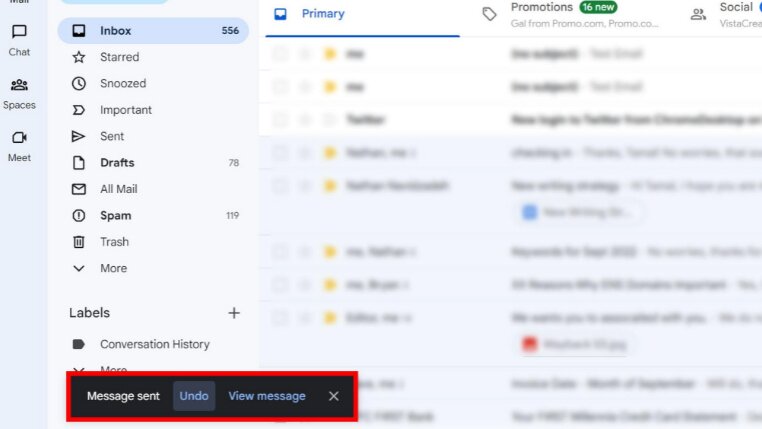Select the first email's checkbox

tap(279, 54)
